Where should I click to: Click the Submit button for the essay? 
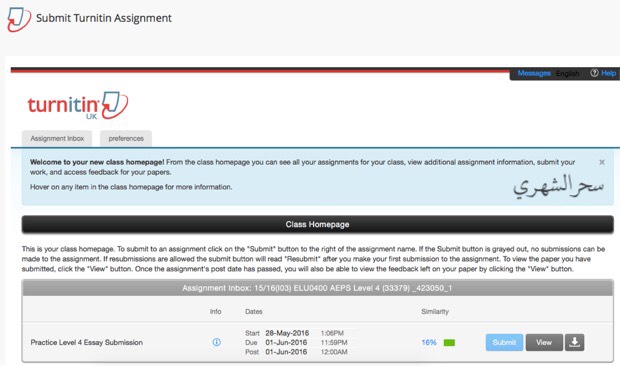coord(504,342)
